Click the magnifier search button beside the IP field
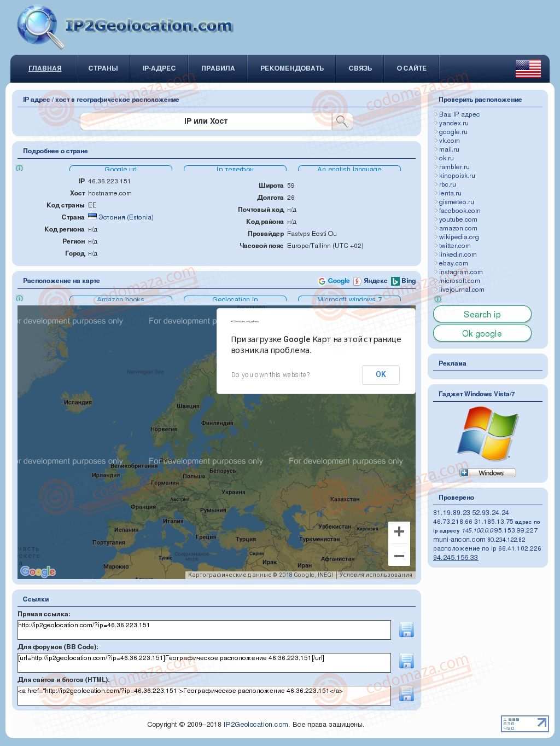The height and width of the screenshot is (746, 560). pyautogui.click(x=342, y=122)
